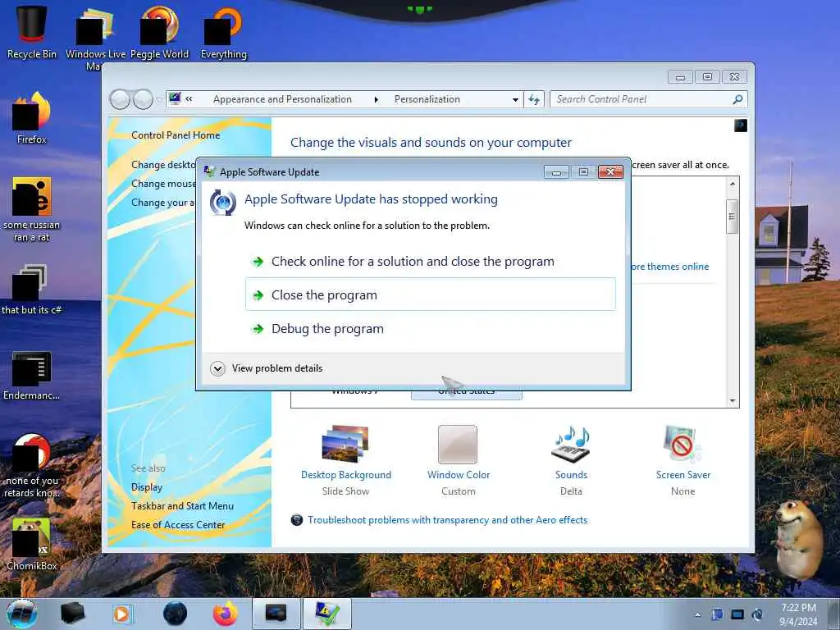Close the Apple Software Update dialog

tap(610, 171)
